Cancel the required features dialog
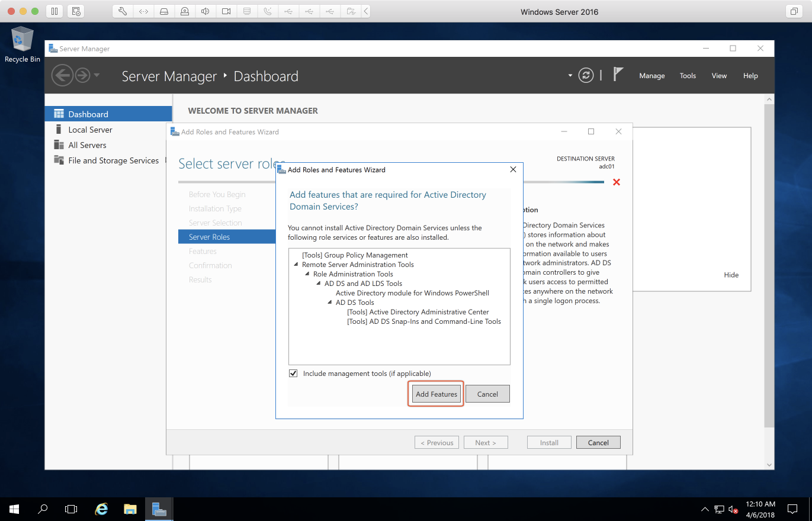 [x=487, y=394]
